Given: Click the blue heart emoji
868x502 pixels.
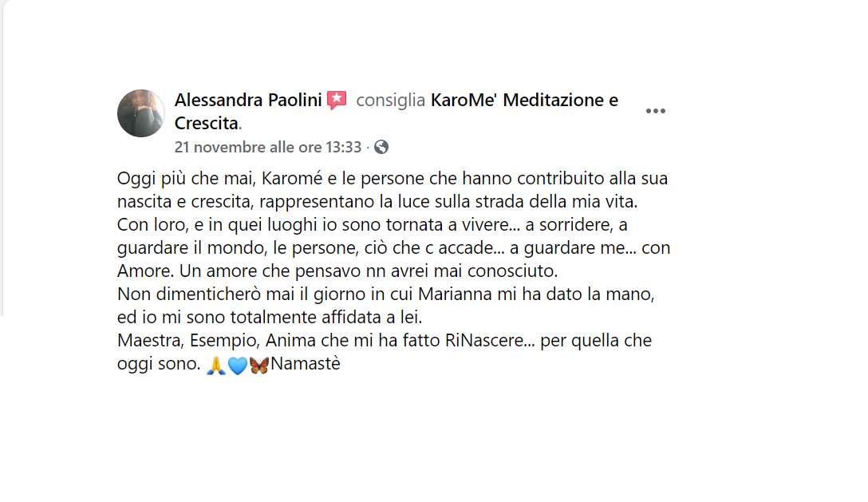Looking at the screenshot, I should tap(238, 366).
